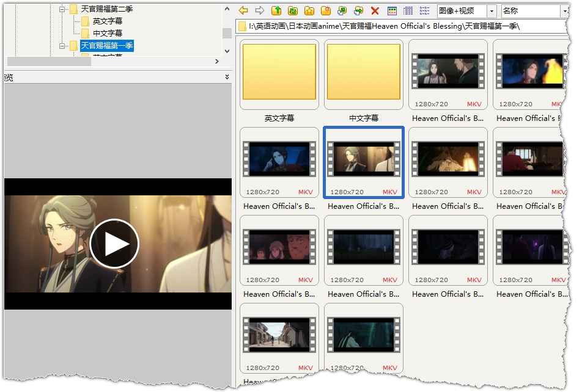
Task: Go back with the left arrow toolbar icon
Action: pos(243,11)
